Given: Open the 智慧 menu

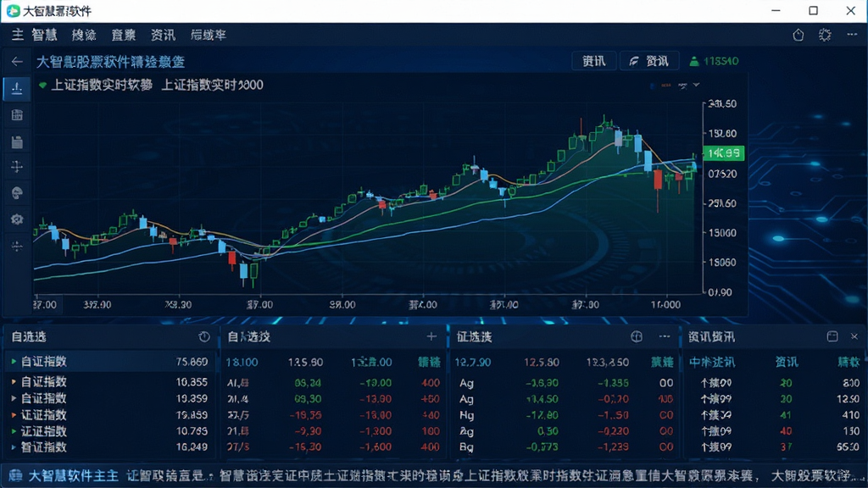Looking at the screenshot, I should (x=44, y=35).
